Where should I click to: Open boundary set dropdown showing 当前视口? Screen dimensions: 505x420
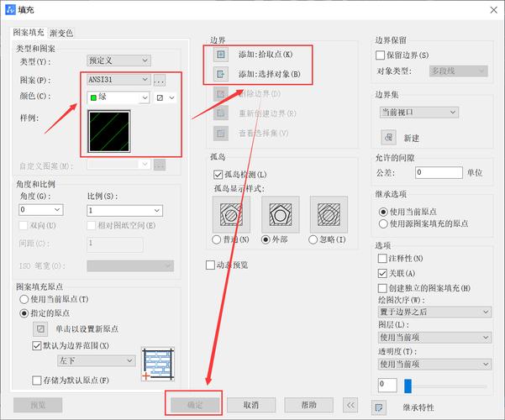click(419, 113)
